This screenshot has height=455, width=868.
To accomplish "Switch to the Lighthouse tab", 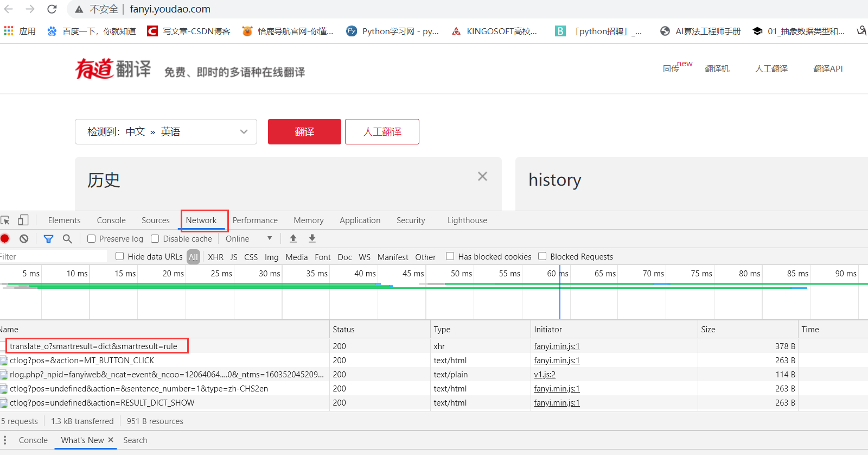I will coord(467,220).
